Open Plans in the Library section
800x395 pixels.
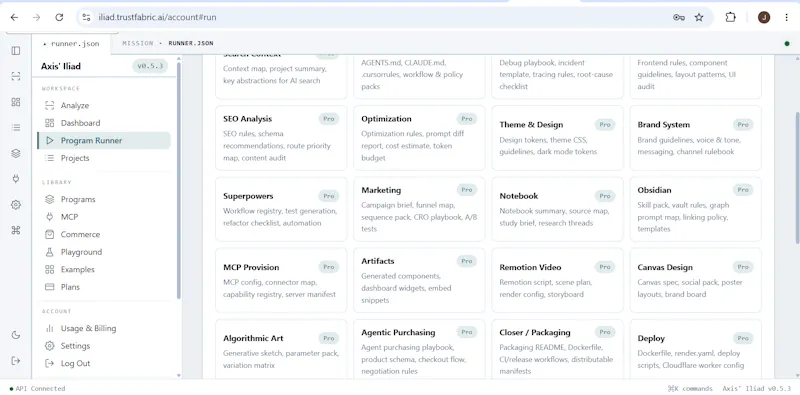pyautogui.click(x=104, y=287)
